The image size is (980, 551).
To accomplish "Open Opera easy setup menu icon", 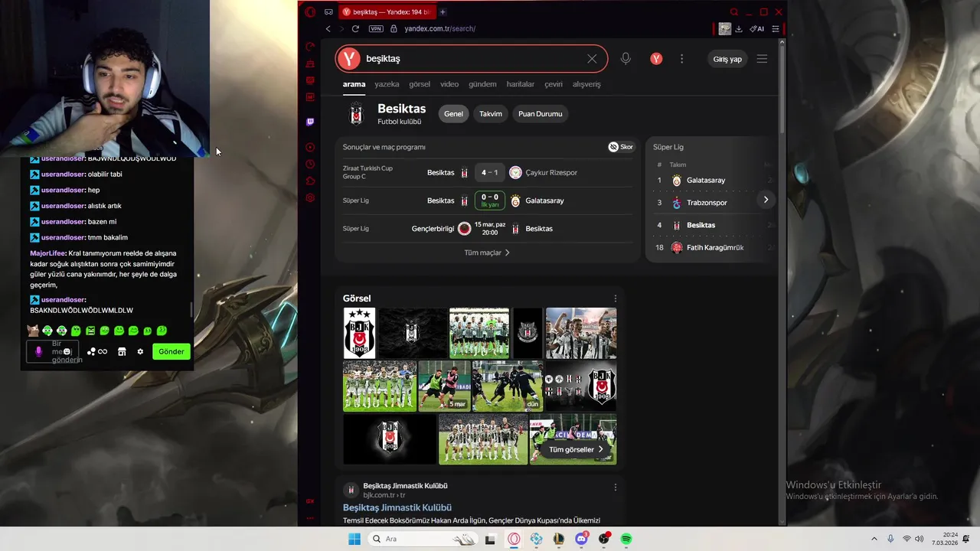I will coord(776,28).
